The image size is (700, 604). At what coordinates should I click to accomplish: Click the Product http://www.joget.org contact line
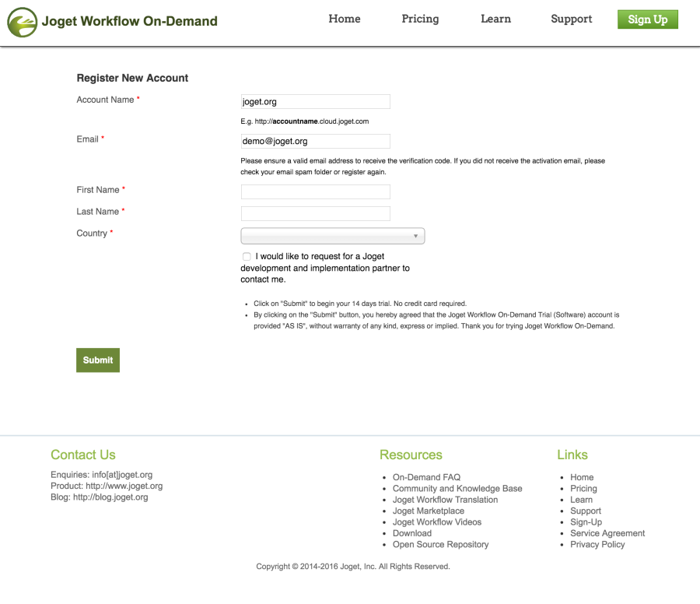pos(107,486)
